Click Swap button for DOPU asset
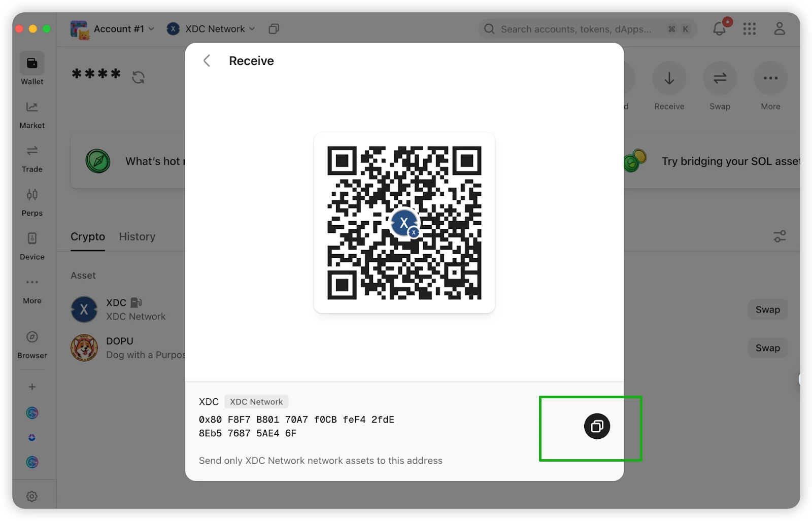Viewport: 812px width, 521px height. [x=767, y=348]
